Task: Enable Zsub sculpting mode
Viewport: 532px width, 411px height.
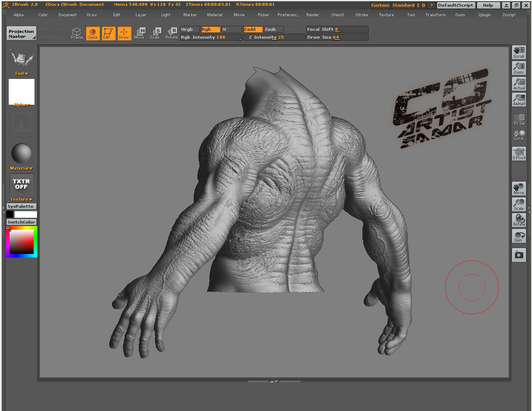Action: [272, 29]
